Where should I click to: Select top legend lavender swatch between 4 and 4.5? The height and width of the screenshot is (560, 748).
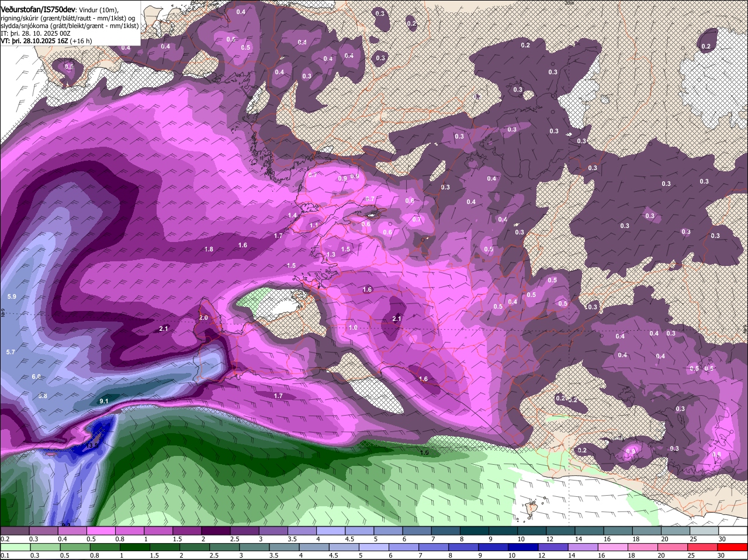[331, 530]
